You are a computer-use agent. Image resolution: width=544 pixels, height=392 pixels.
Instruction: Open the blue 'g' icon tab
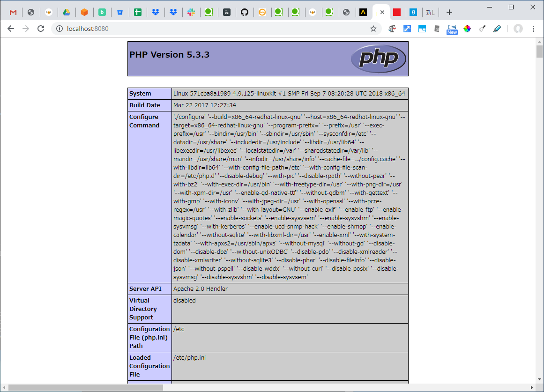[x=413, y=13]
